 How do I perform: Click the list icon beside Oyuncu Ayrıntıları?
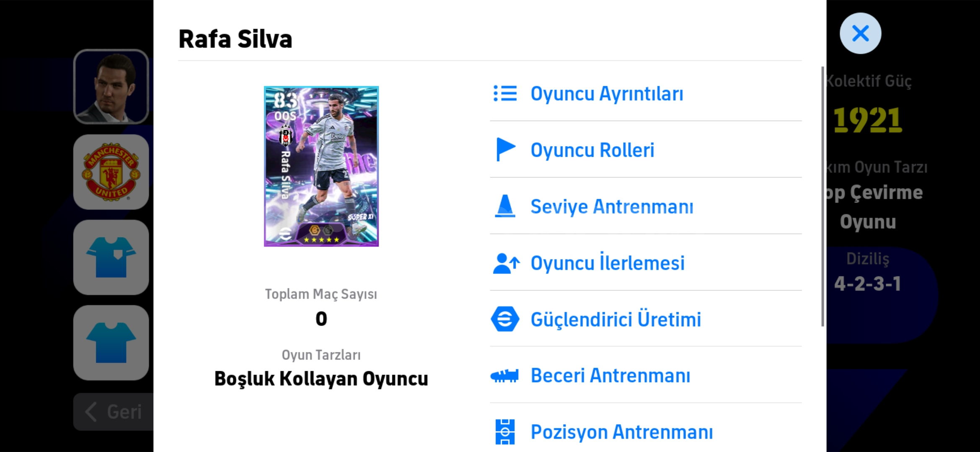coord(505,93)
